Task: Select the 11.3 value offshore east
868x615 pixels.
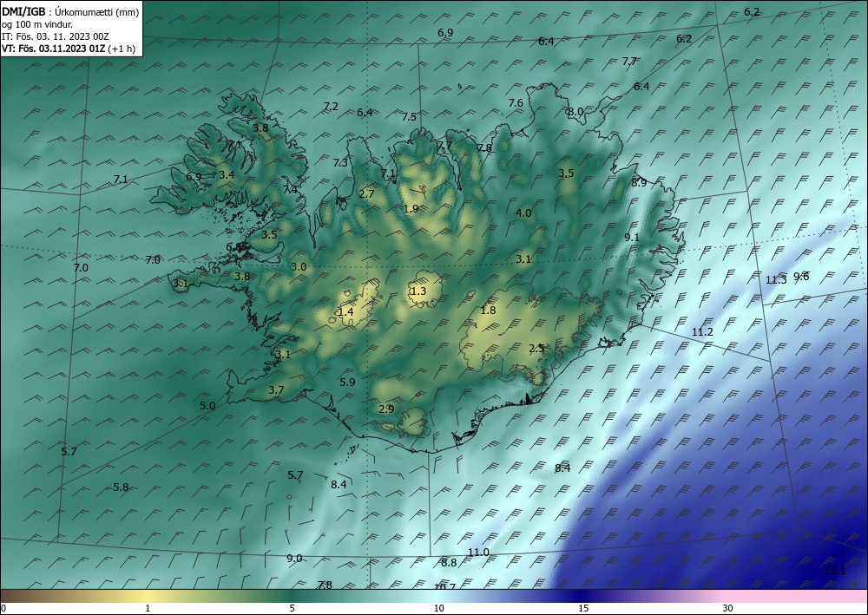Action: click(x=776, y=280)
